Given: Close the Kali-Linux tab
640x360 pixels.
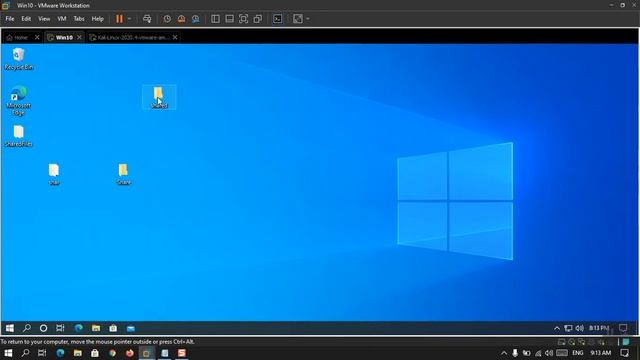Looking at the screenshot, I should tap(175, 38).
